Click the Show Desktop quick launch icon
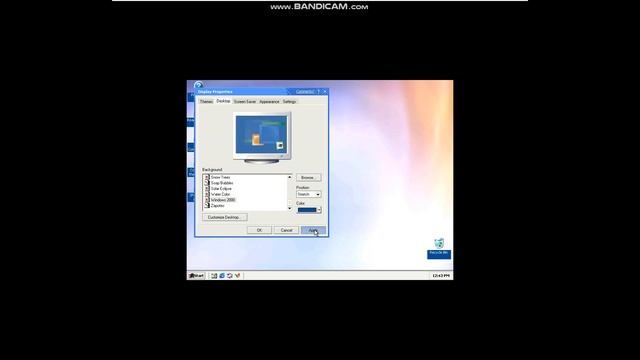This screenshot has width=640, height=360. pos(214,276)
